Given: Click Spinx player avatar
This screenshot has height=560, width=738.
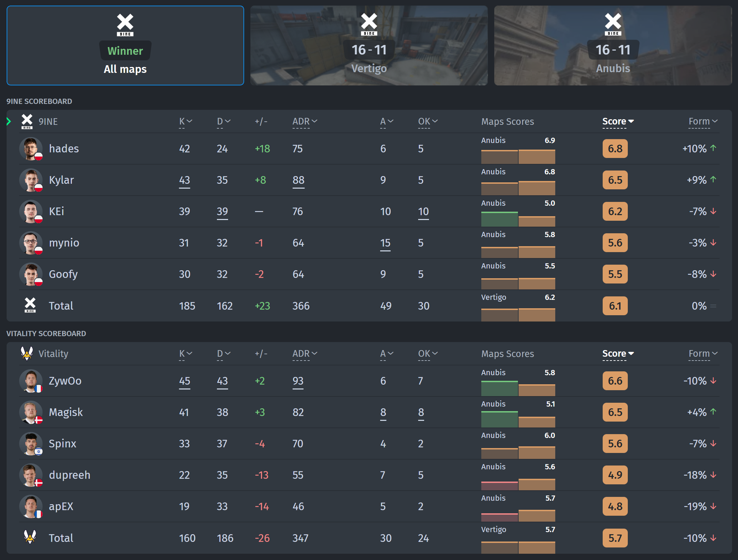Looking at the screenshot, I should [31, 444].
